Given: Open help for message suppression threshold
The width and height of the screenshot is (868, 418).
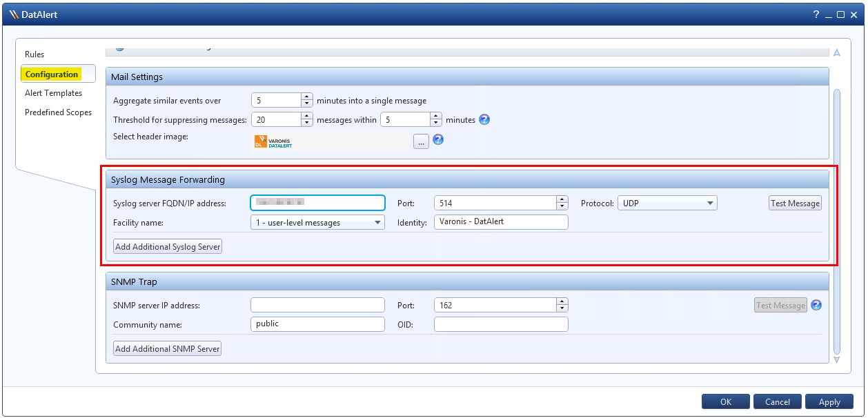Looking at the screenshot, I should 484,119.
